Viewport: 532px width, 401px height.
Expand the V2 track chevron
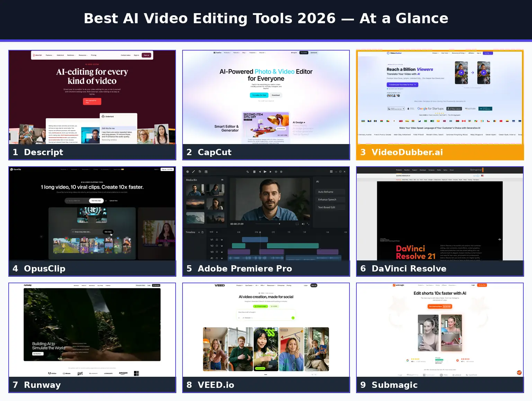point(222,246)
